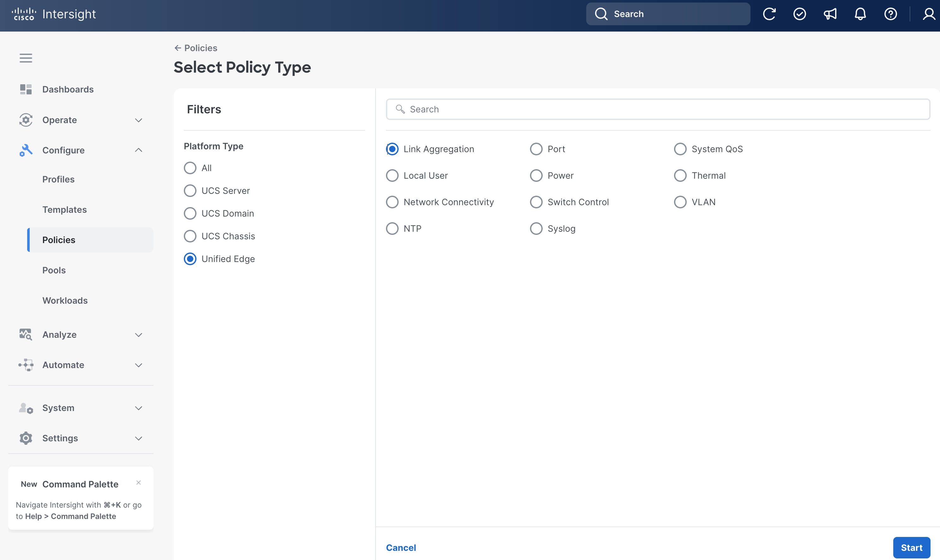This screenshot has width=940, height=560.
Task: Open Templates under Configure
Action: [64, 210]
